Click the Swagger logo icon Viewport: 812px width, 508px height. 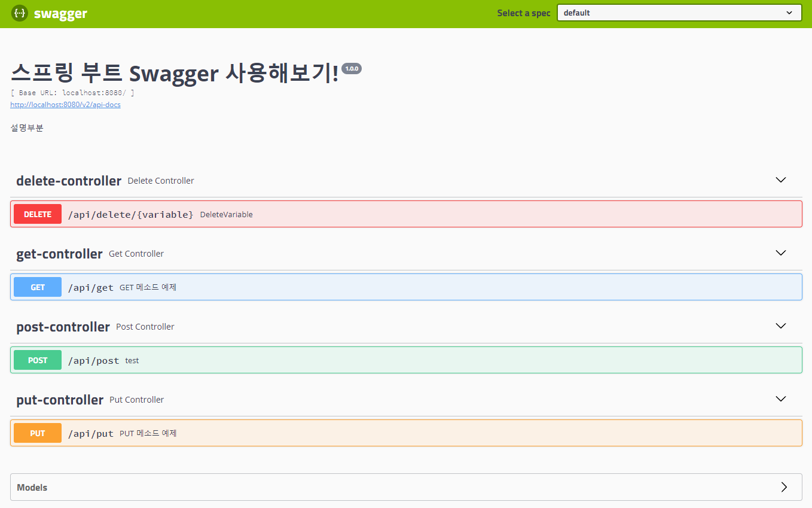tap(20, 13)
